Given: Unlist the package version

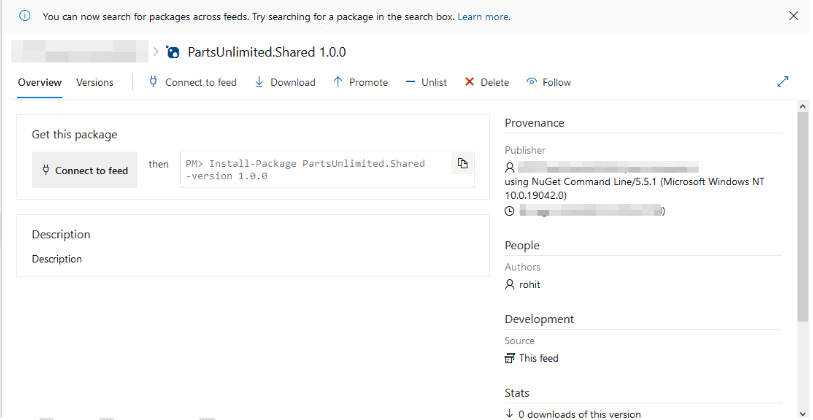Looking at the screenshot, I should pos(426,82).
